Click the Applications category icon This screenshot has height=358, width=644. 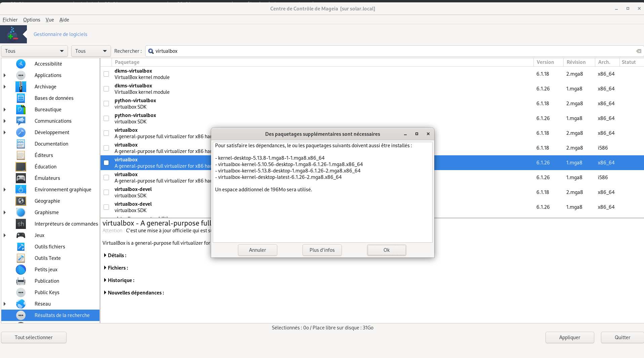(21, 75)
